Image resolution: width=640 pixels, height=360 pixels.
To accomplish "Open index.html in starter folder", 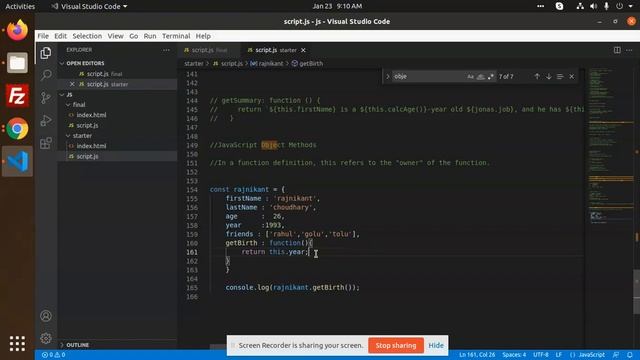I will click(91, 146).
